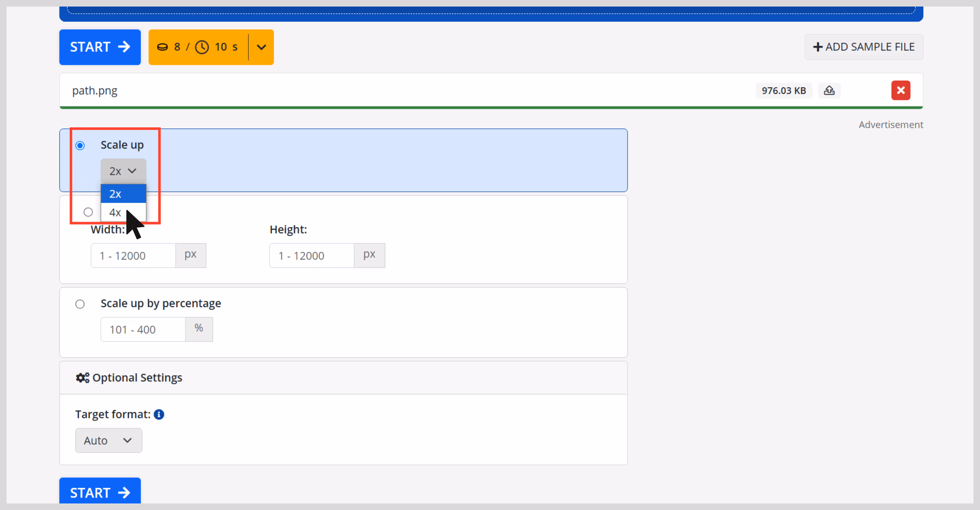Open the 2x scale factor dropdown
This screenshot has width=980, height=510.
coord(123,171)
